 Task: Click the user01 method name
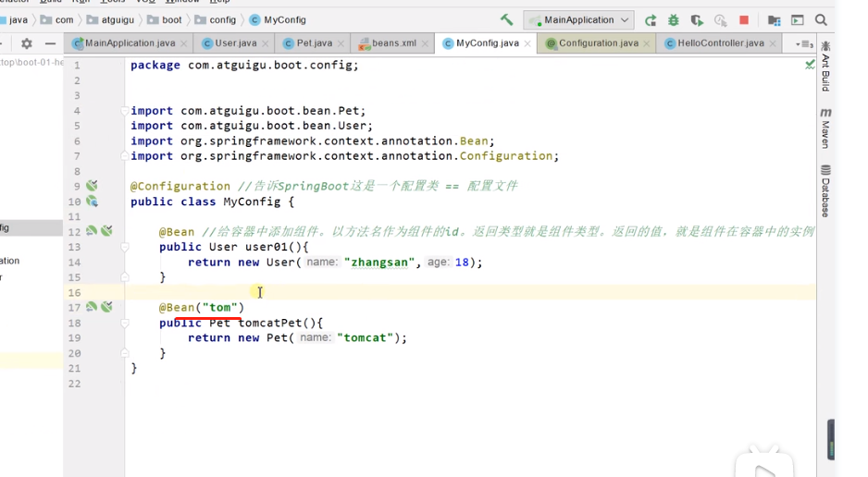click(x=267, y=247)
